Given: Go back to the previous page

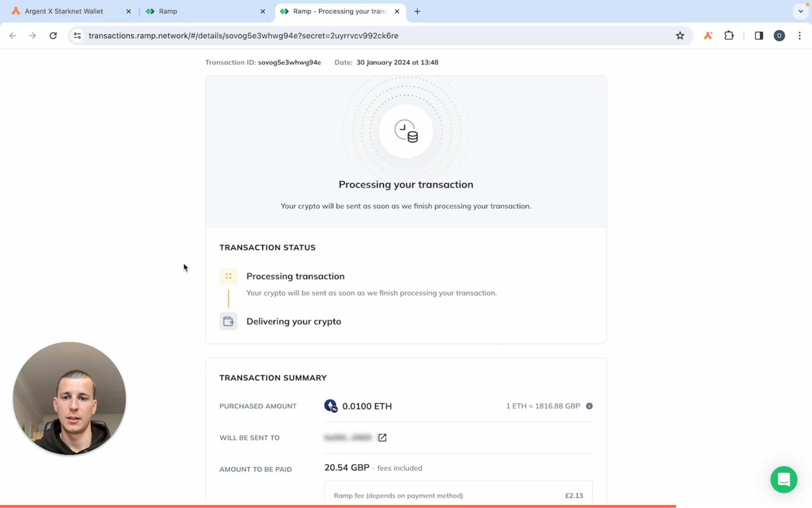Looking at the screenshot, I should tap(13, 36).
